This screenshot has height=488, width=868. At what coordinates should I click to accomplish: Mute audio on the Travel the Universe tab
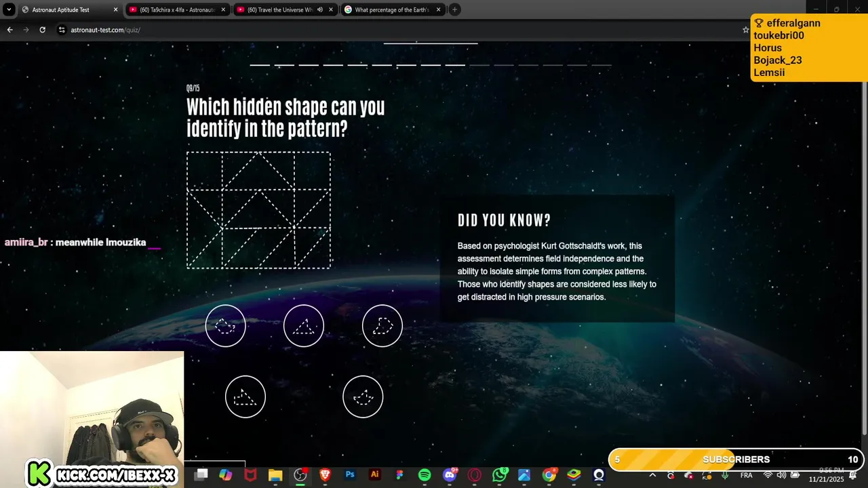pos(319,10)
